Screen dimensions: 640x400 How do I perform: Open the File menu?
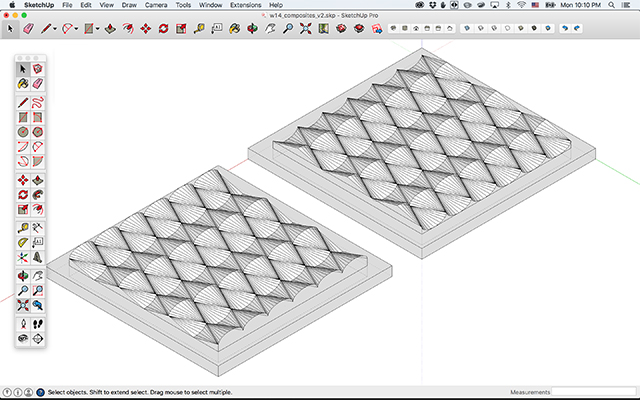point(67,5)
